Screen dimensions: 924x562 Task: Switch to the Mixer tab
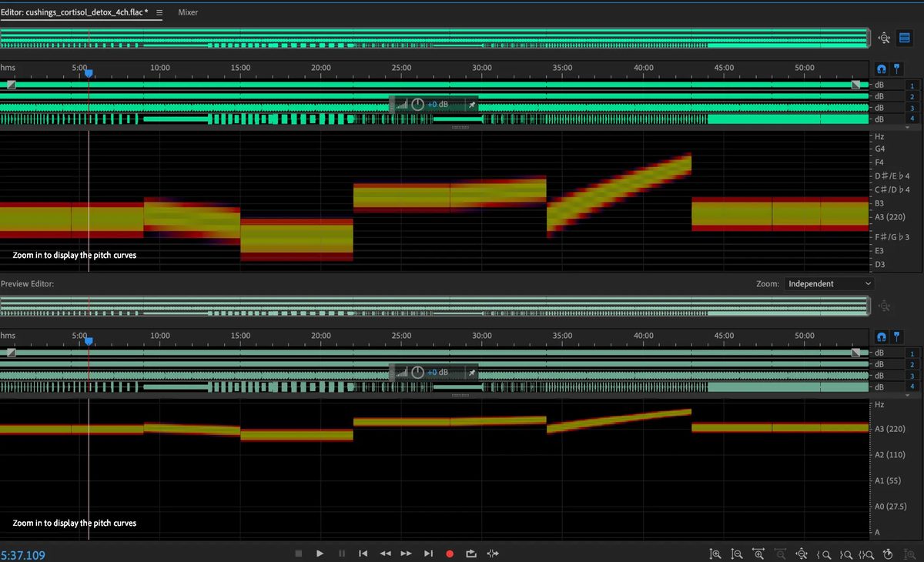[x=188, y=12]
